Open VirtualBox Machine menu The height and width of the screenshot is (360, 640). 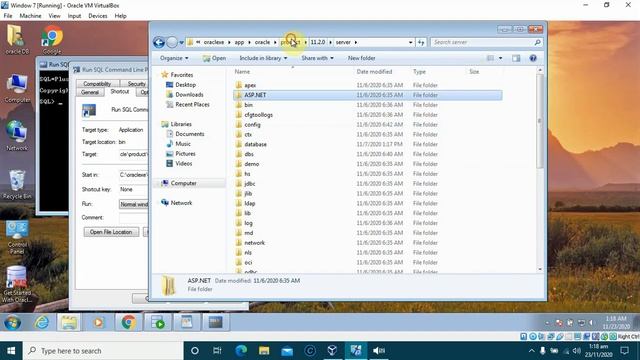[x=30, y=16]
